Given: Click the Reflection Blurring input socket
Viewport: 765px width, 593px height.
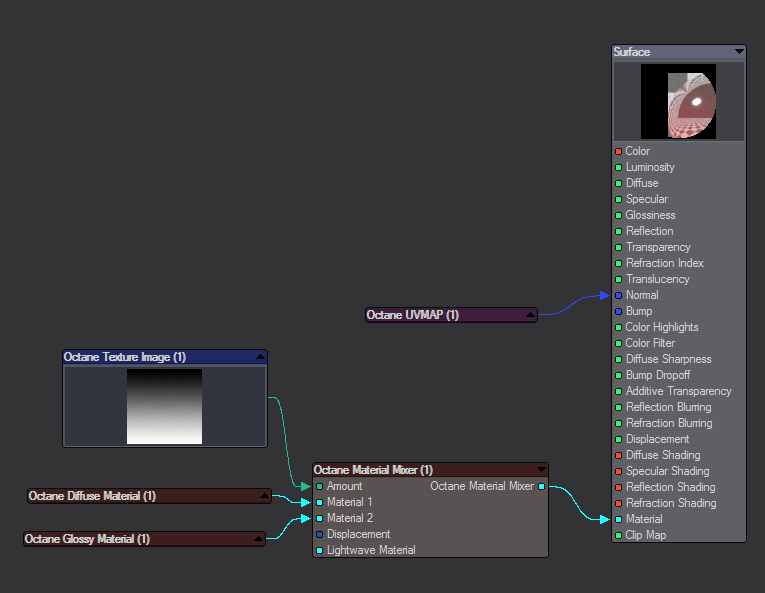Looking at the screenshot, I should pyautogui.click(x=618, y=408).
